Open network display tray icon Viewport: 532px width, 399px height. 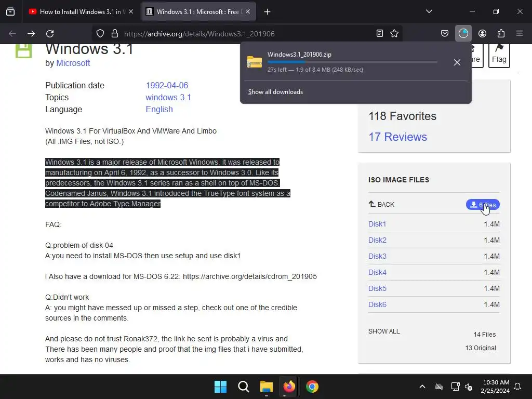(455, 387)
